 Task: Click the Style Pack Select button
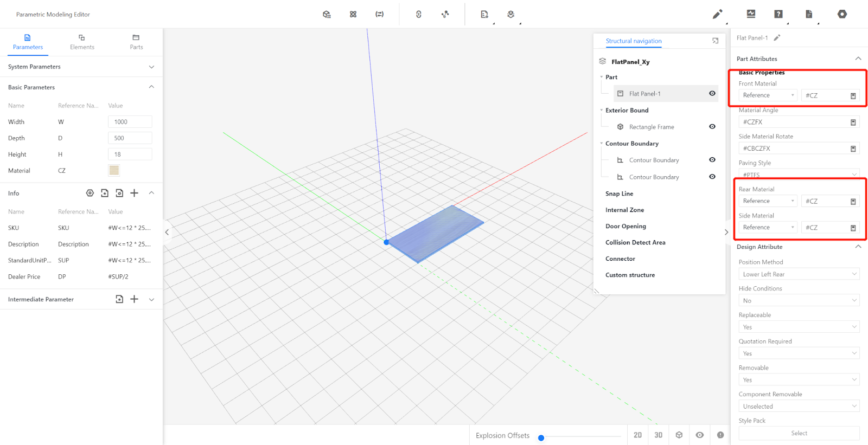[799, 433]
